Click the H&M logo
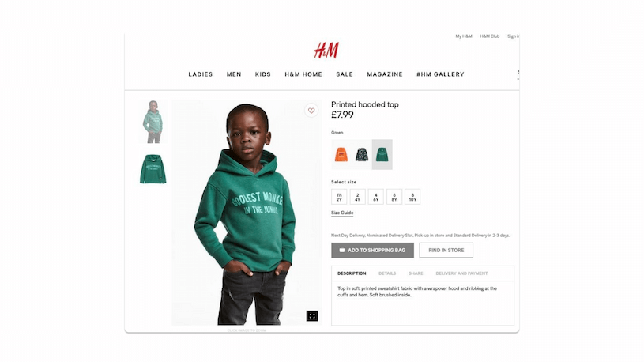The width and height of the screenshot is (644, 362). tap(326, 51)
